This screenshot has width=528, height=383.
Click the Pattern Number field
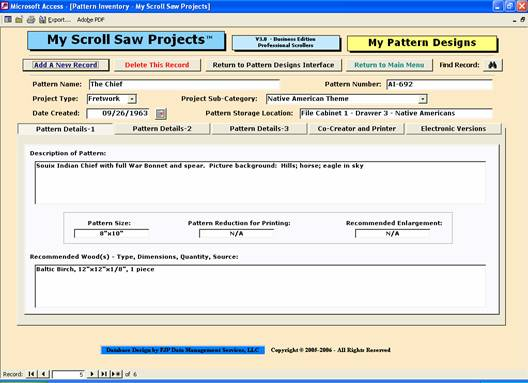(439, 84)
